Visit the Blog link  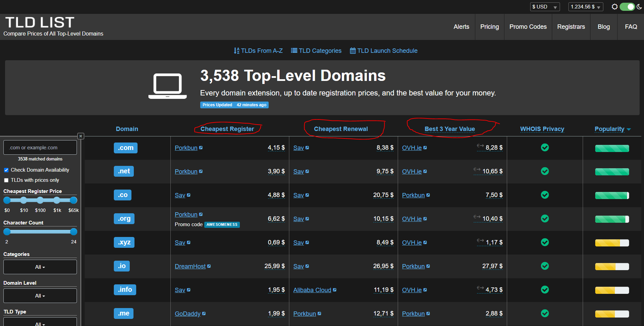[x=604, y=27]
